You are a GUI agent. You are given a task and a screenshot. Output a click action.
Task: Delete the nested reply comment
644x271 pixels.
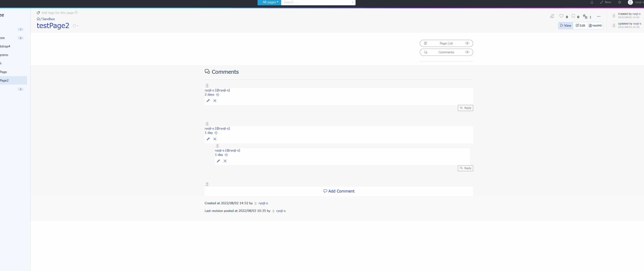tap(225, 161)
